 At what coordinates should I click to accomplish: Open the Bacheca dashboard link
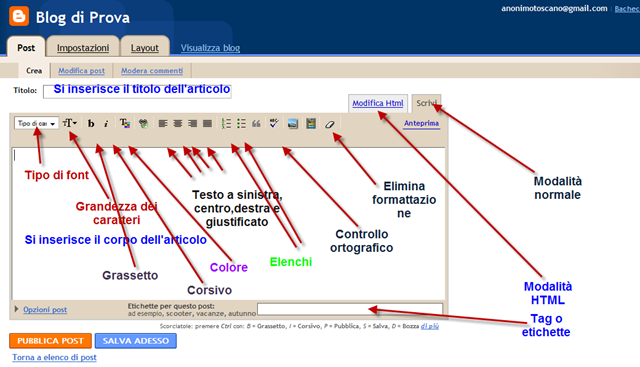pos(627,9)
